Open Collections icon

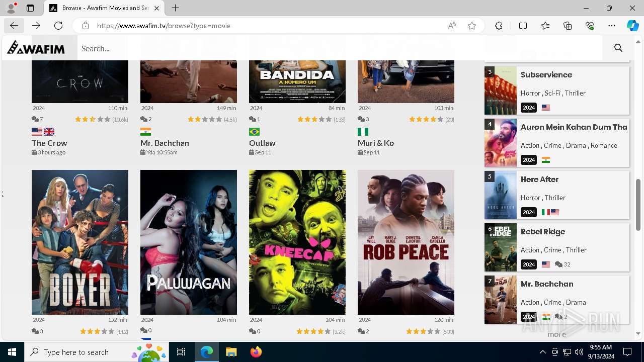click(568, 26)
